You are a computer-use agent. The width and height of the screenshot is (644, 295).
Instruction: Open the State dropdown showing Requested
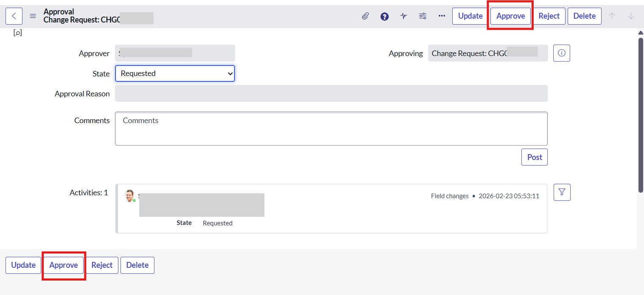tap(175, 73)
